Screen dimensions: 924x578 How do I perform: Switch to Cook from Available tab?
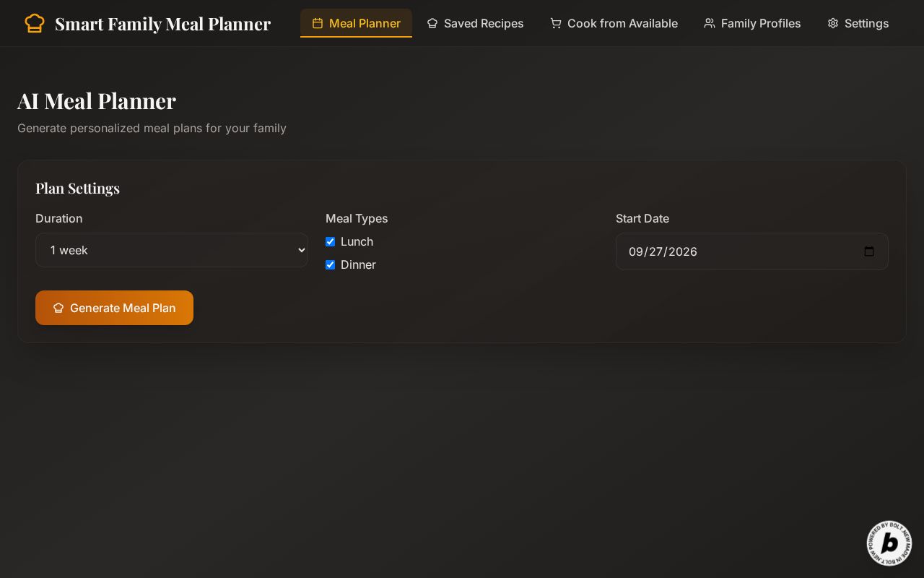coord(614,23)
